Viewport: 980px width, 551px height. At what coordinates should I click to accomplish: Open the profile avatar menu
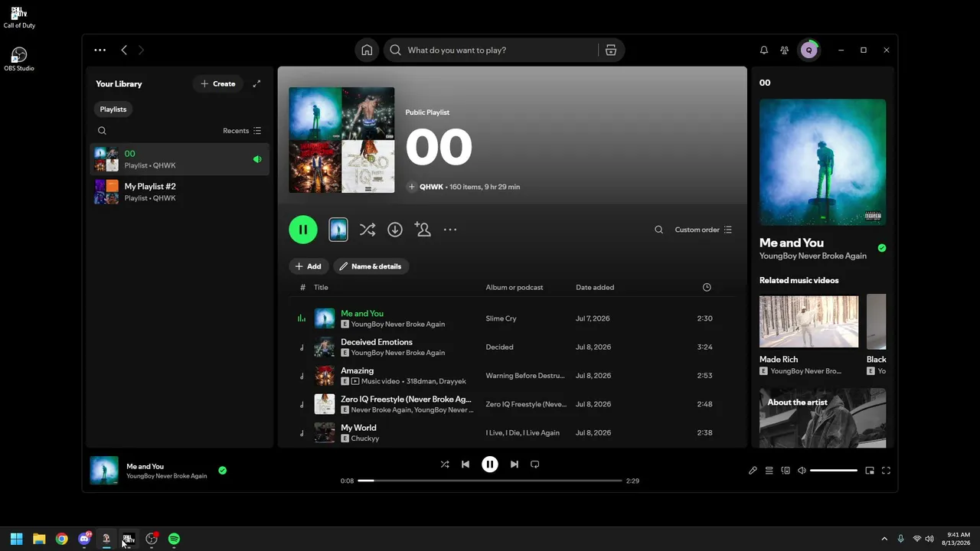[x=808, y=50]
